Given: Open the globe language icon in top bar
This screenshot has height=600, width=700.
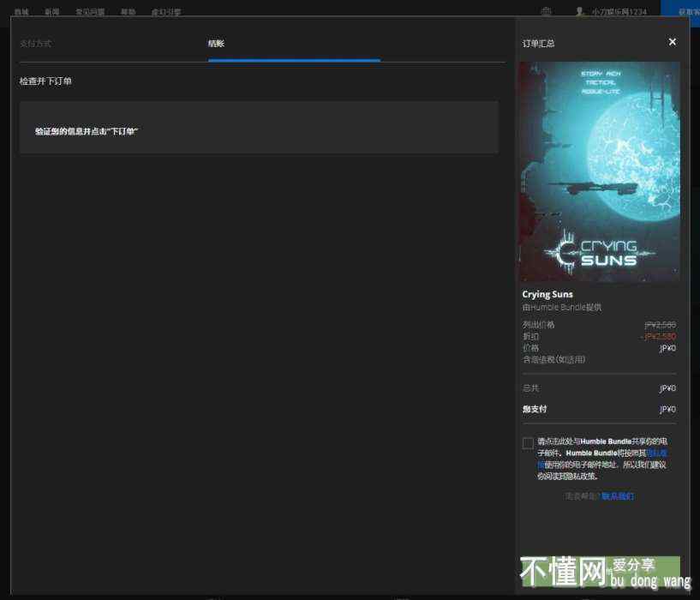Looking at the screenshot, I should pyautogui.click(x=547, y=12).
